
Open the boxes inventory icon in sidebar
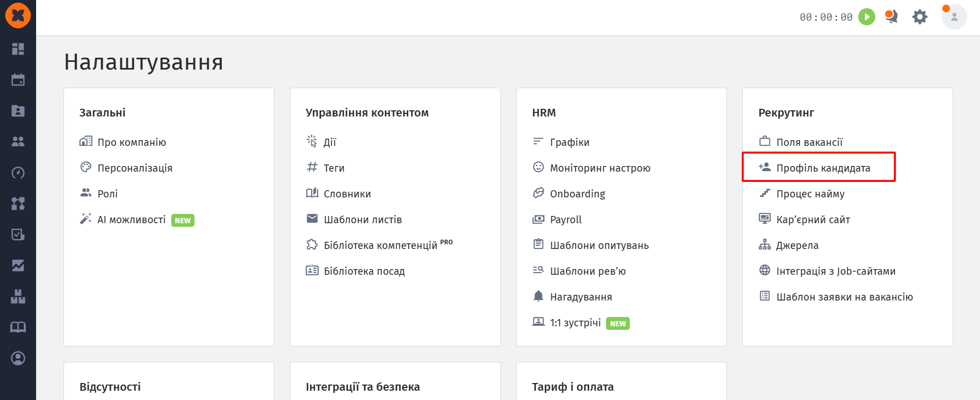click(x=18, y=296)
